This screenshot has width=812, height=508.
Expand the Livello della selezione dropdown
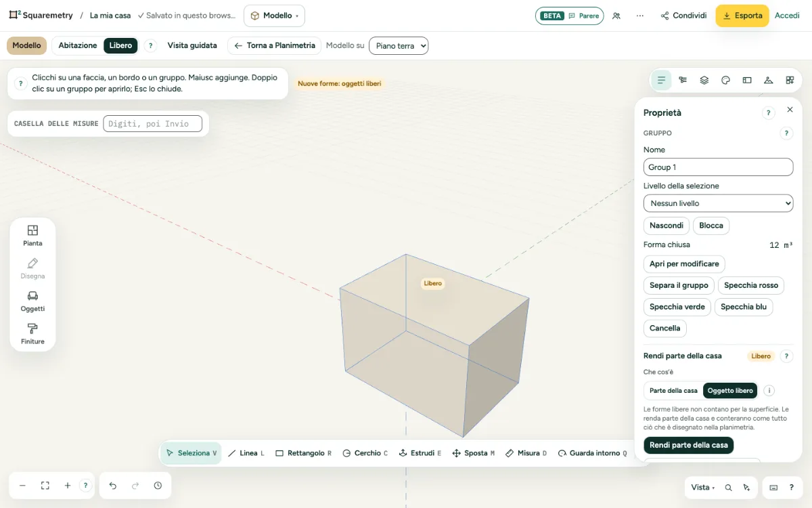[x=718, y=203]
